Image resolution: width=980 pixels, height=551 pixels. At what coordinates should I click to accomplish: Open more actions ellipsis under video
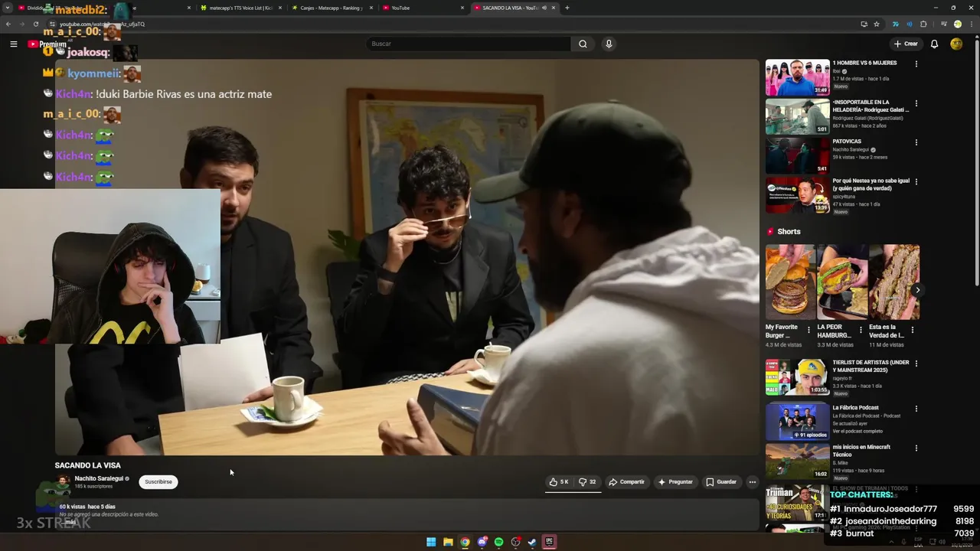pos(753,482)
